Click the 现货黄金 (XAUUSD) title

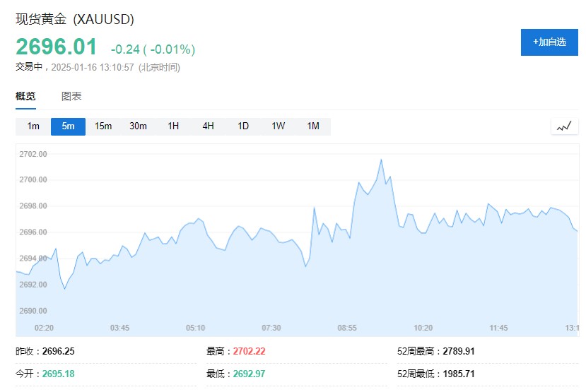[x=75, y=19]
